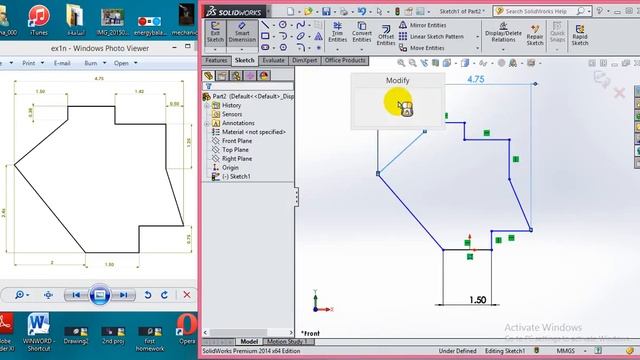
Task: Select the Spline sketch tool
Action: [301, 25]
